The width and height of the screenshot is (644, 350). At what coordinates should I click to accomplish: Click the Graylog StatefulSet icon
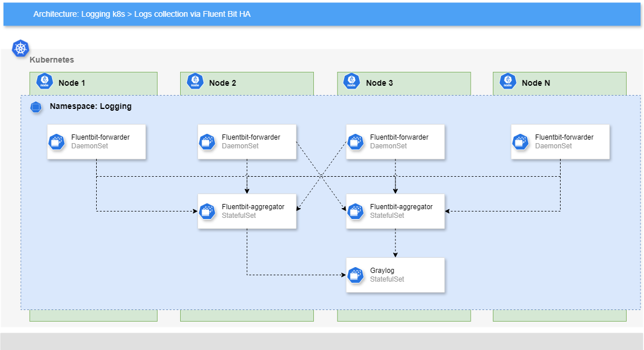point(356,275)
